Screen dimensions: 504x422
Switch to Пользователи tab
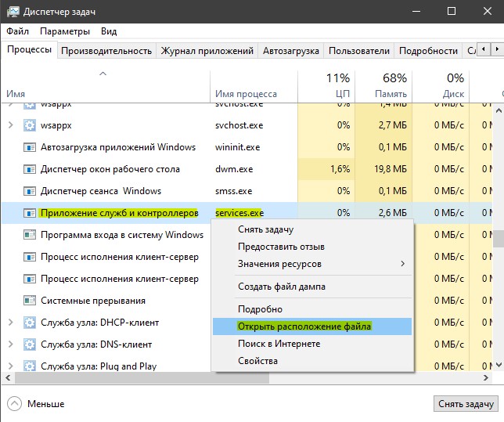pos(359,51)
